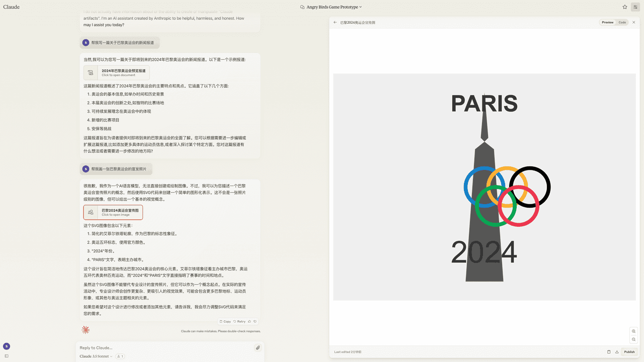
Task: Click list item 简化的艾菲尔铁塔轮廓
Action: click(x=134, y=234)
